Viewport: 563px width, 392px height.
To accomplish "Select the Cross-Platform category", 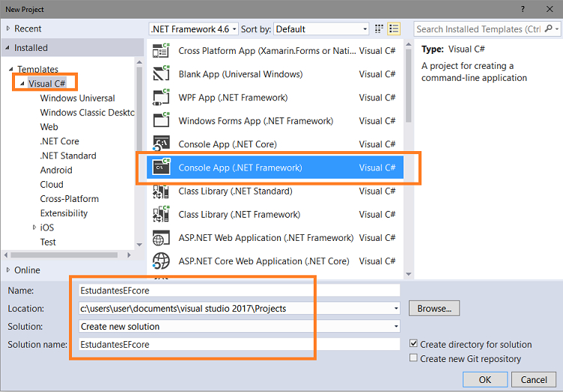I will 70,198.
